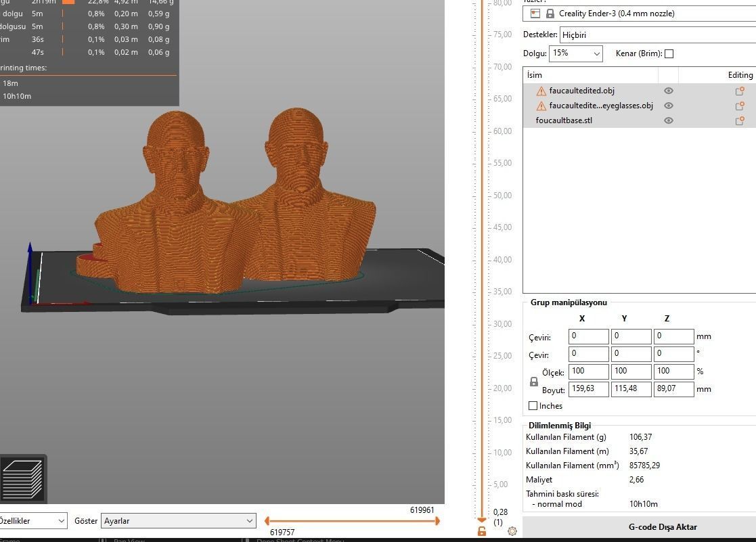Click horizontal slider left arrow handle
This screenshot has width=756, height=542.
coord(267,521)
